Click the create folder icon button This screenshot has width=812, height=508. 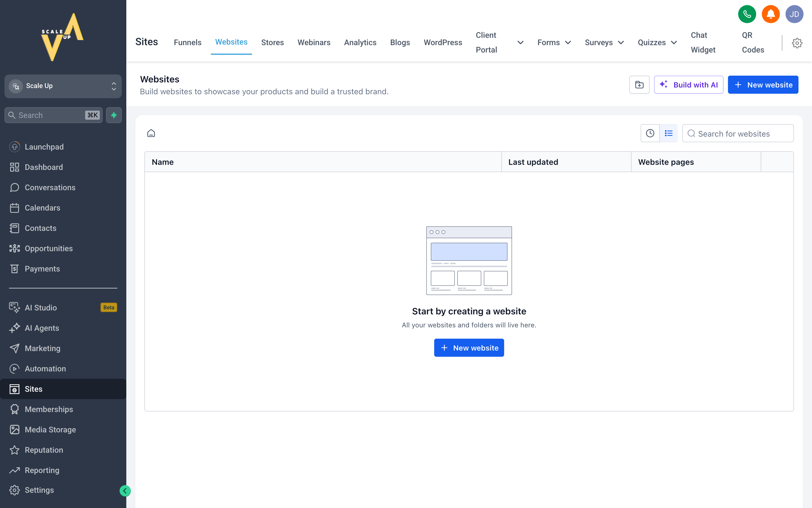pos(639,85)
